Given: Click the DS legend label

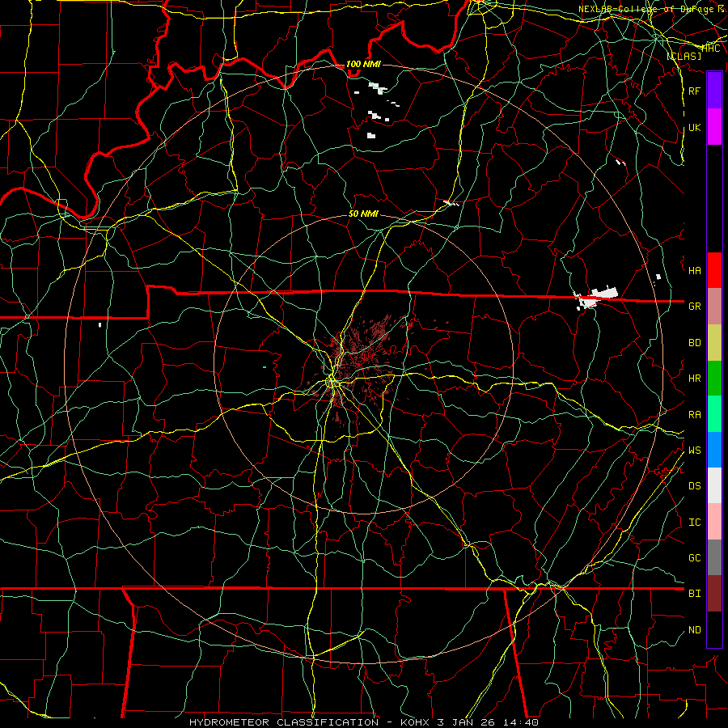Looking at the screenshot, I should click(x=694, y=486).
